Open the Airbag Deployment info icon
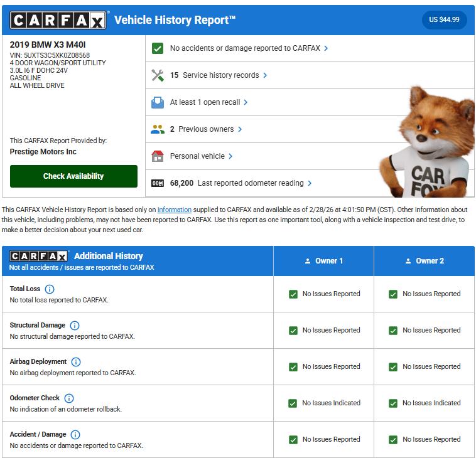 (76, 362)
